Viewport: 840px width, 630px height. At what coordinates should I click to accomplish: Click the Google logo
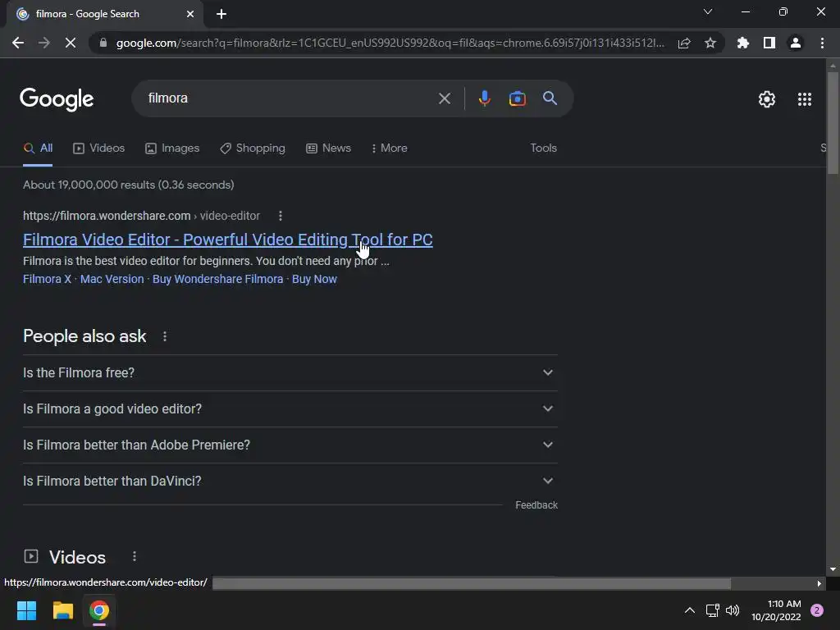click(57, 99)
